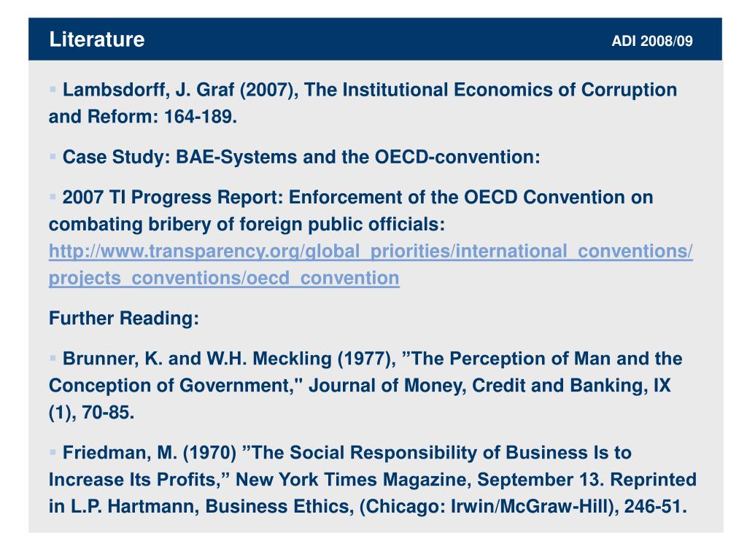
Task: Click the New York Times Magazine text
Action: pos(354,480)
